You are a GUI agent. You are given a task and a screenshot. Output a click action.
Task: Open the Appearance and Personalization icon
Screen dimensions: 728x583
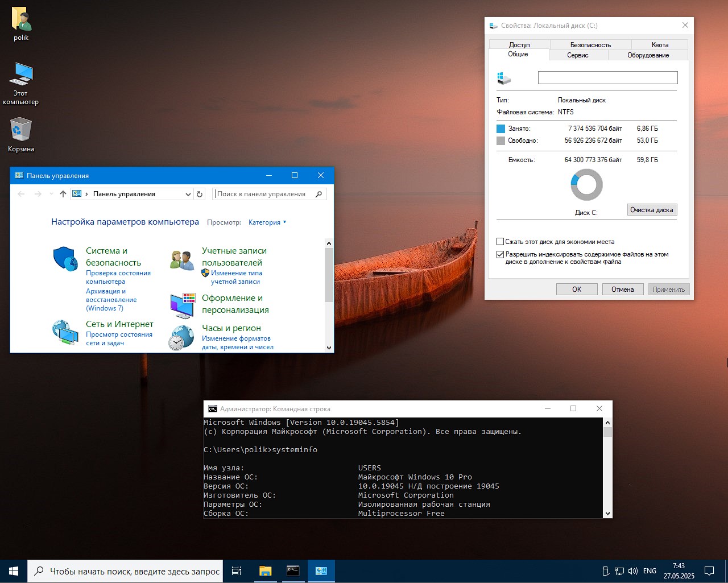click(182, 306)
